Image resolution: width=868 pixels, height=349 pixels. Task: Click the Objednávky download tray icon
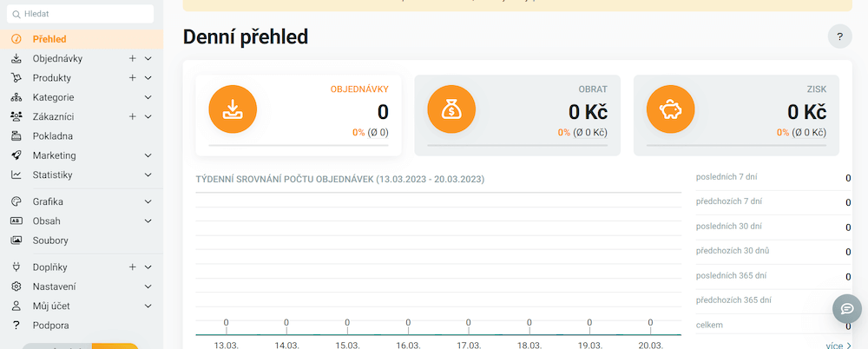[16, 59]
